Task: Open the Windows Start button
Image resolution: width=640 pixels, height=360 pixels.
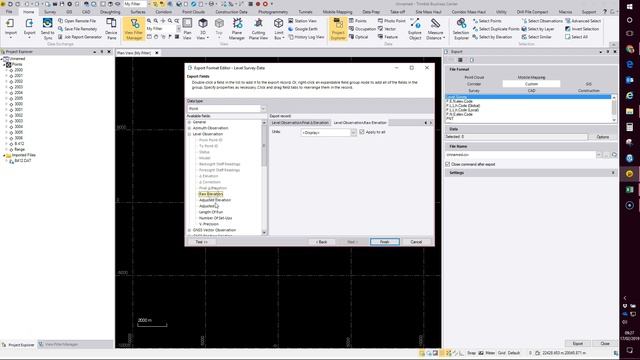Action: (x=629, y=6)
